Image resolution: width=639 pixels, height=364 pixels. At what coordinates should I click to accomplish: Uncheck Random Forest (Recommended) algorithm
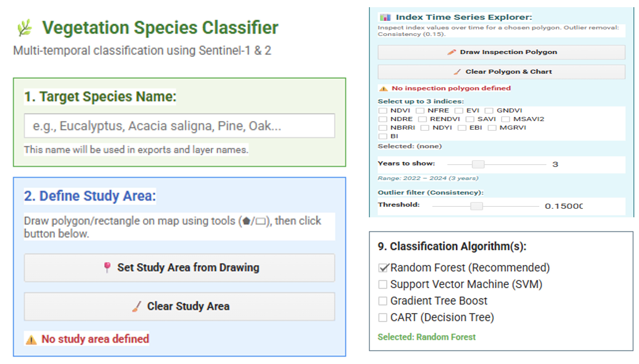click(x=383, y=268)
